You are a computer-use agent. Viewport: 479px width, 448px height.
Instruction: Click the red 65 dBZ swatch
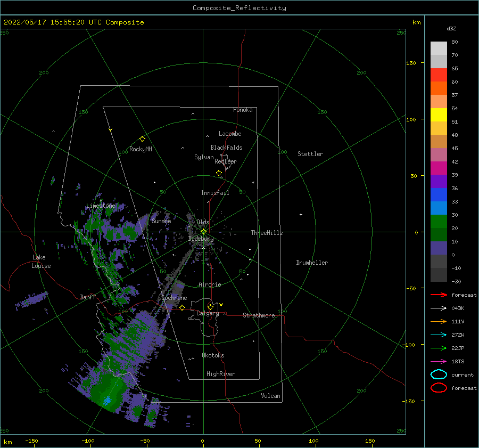(439, 75)
